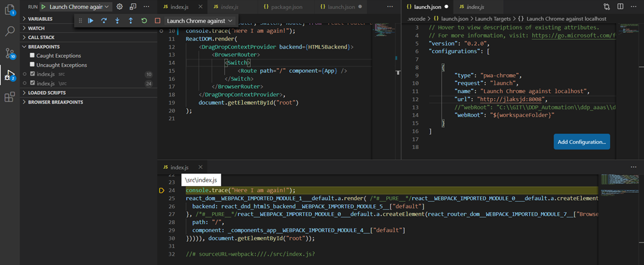Image resolution: width=644 pixels, height=265 pixels.
Task: Open launch.json via the gear icon
Action: (120, 7)
